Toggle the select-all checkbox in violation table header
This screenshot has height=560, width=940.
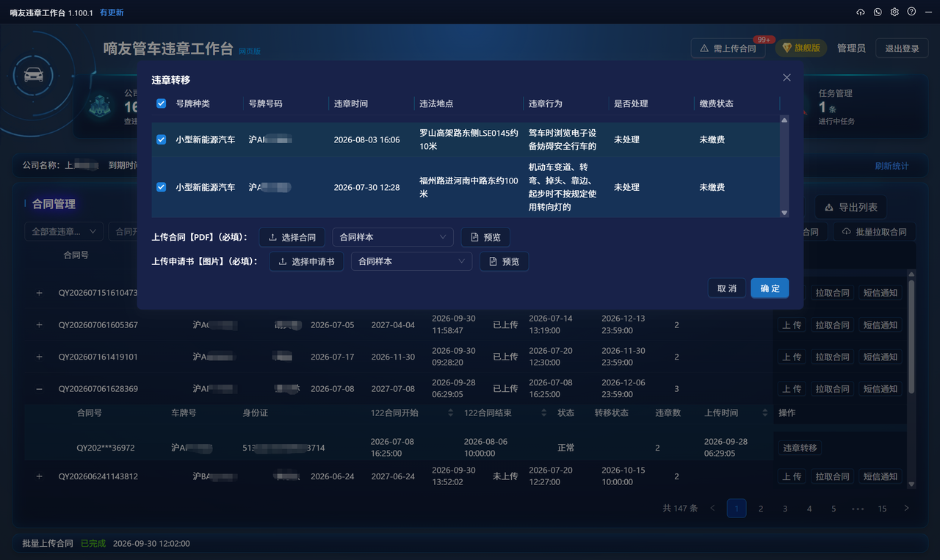(x=162, y=103)
